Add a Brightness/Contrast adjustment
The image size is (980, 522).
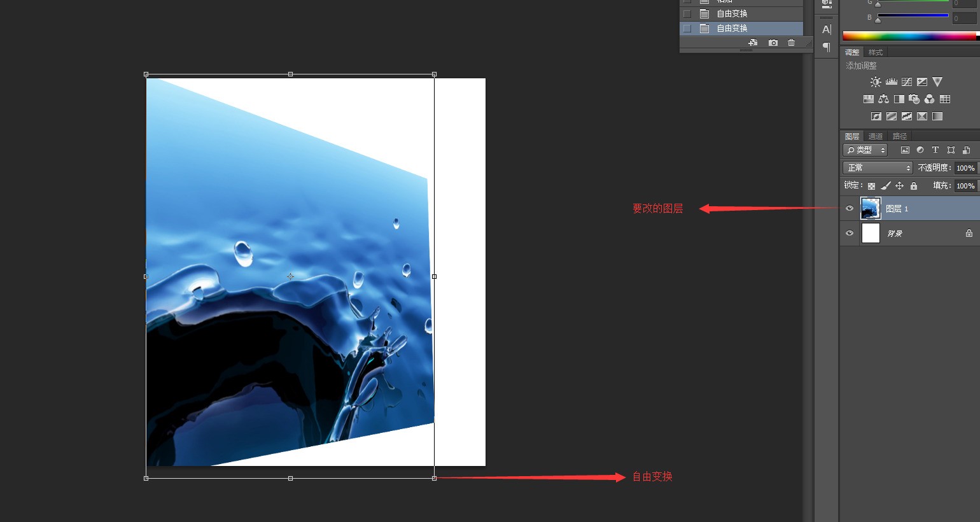[876, 82]
